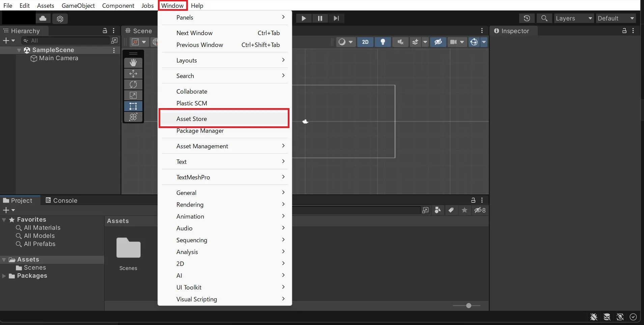Toggle hidden objects visibility in scene
Image resolution: width=644 pixels, height=325 pixels.
[x=438, y=42]
